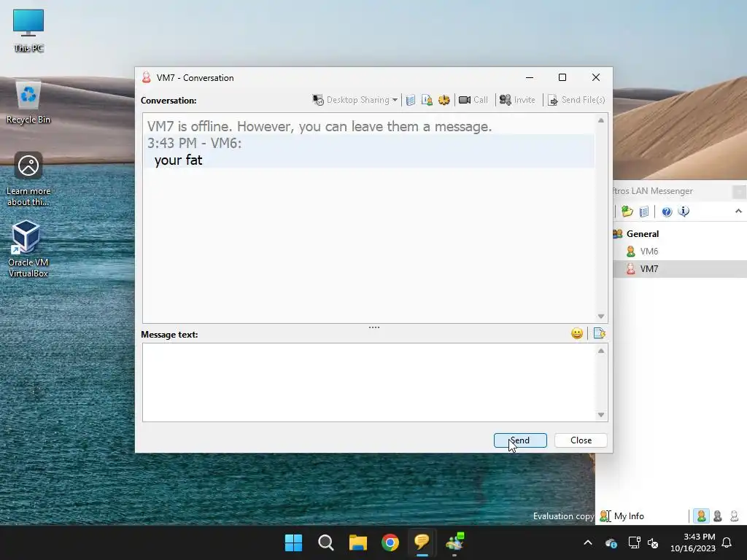Launch Google Chrome from the taskbar

tap(390, 542)
